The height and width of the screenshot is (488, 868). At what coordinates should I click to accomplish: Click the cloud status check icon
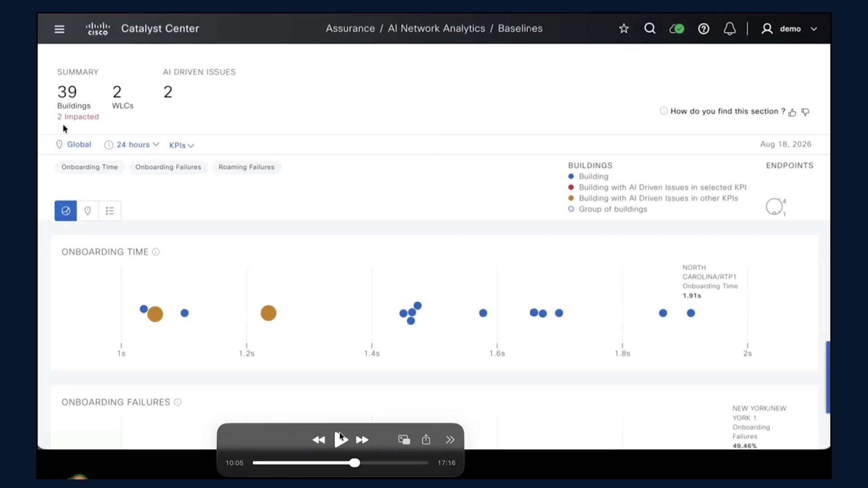676,29
